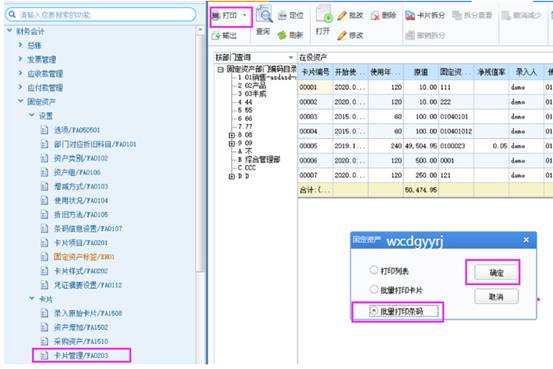553x369 pixels.
Task: Click the 录入人 column header
Action: (x=526, y=72)
